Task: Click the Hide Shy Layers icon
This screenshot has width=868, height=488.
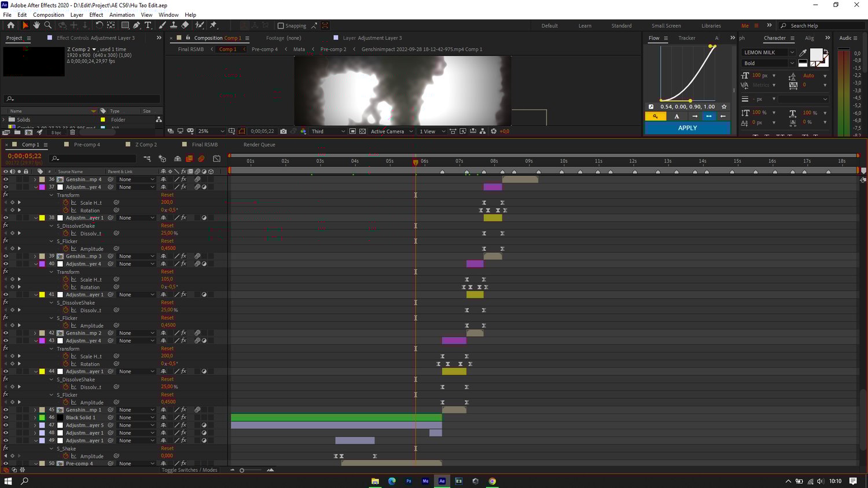Action: (x=178, y=158)
